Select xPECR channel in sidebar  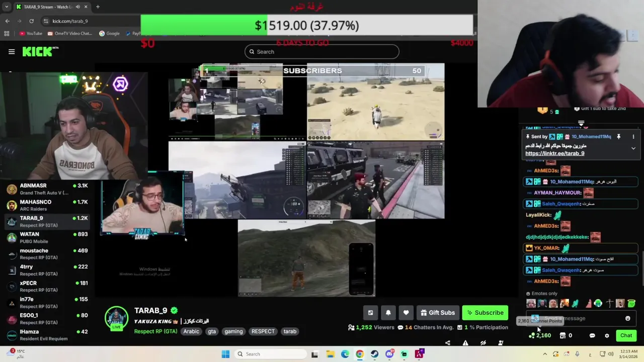click(47, 287)
